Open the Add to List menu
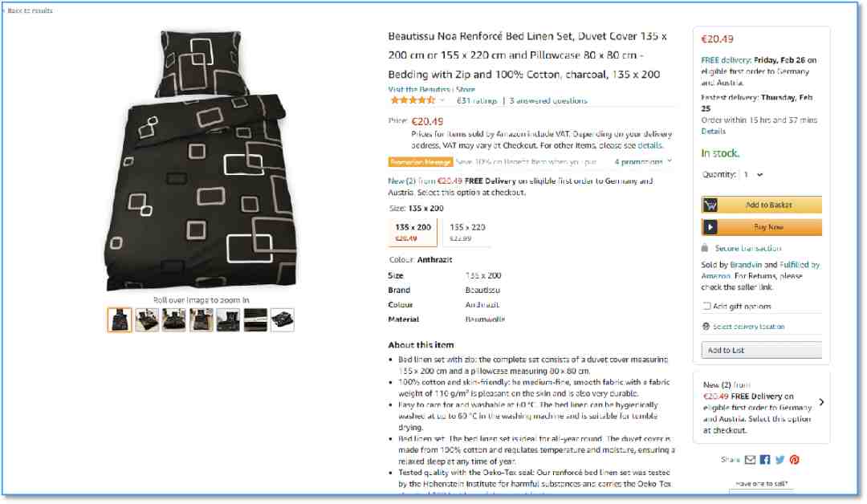Viewport: 867px width, 504px height. (761, 351)
